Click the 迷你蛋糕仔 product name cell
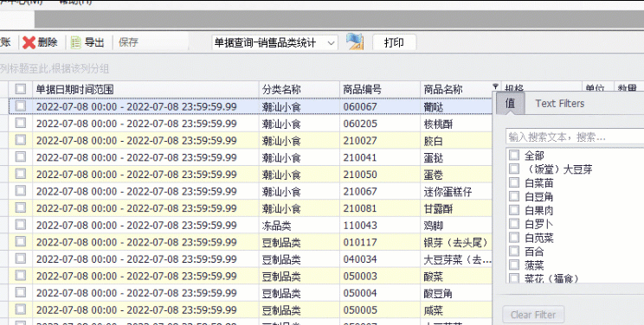644x325 pixels. (456, 191)
